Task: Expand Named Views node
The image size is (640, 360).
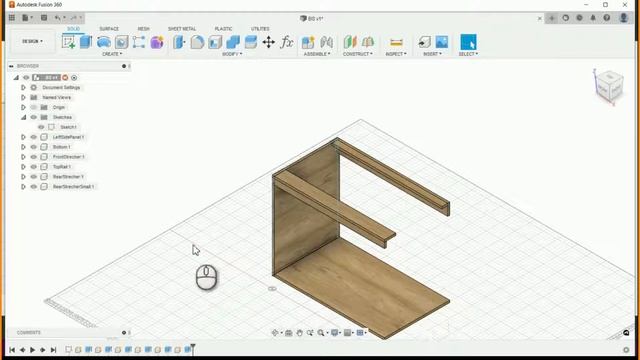Action: tap(23, 97)
